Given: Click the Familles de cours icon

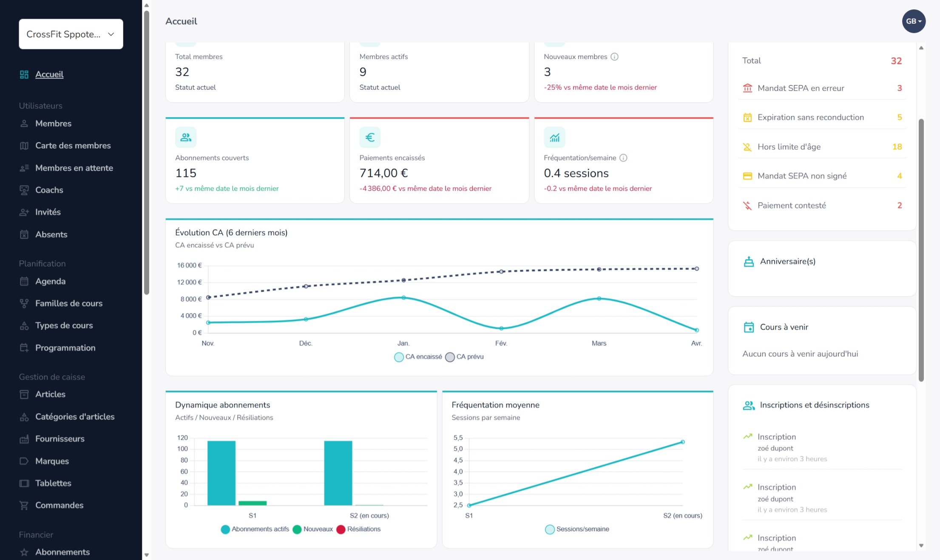Looking at the screenshot, I should click(x=24, y=303).
